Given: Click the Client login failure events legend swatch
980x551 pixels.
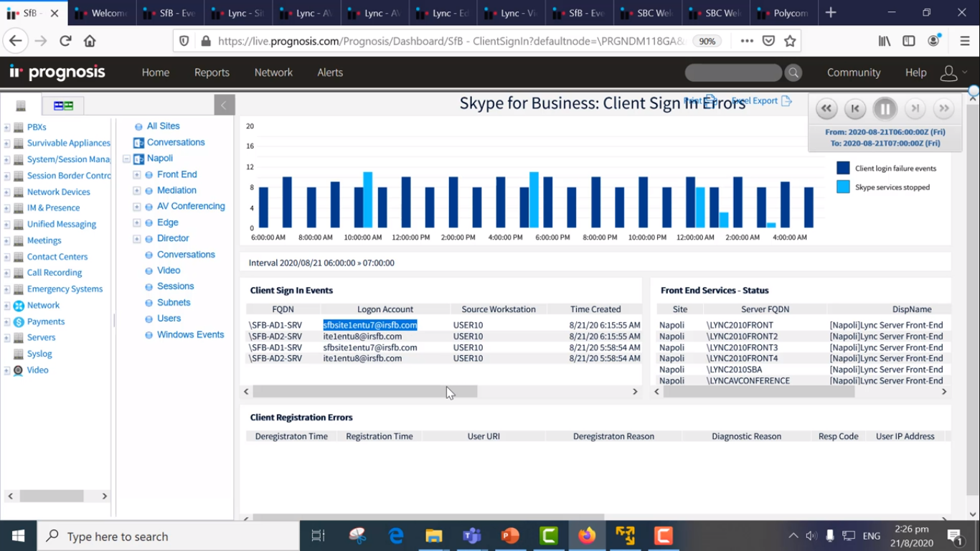Looking at the screenshot, I should tap(843, 168).
